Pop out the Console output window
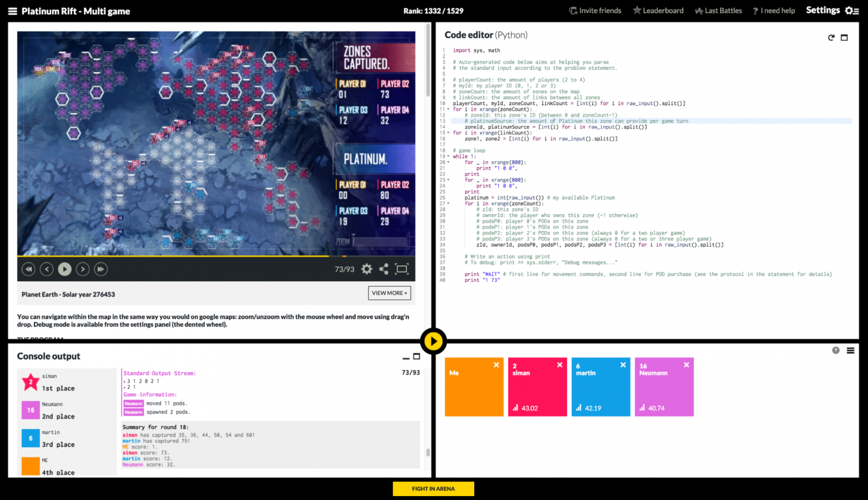 pyautogui.click(x=418, y=357)
